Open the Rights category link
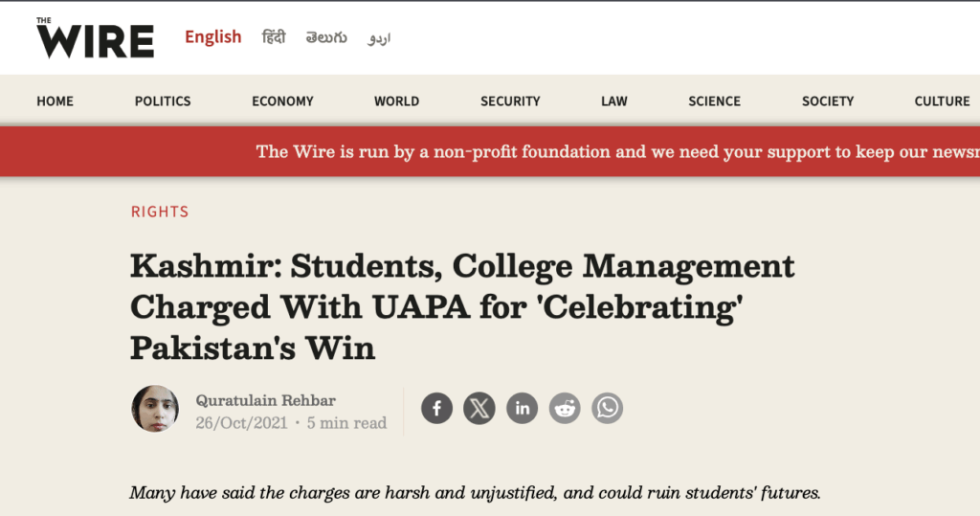The height and width of the screenshot is (516, 980). point(160,212)
